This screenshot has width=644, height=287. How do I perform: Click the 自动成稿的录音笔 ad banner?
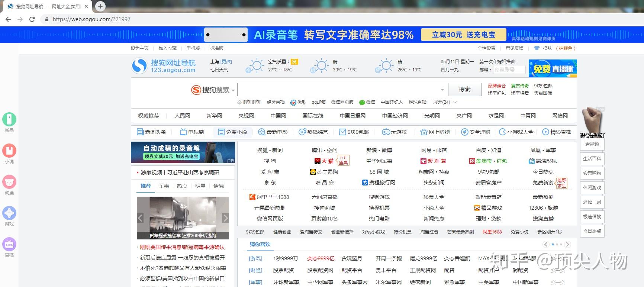[x=183, y=152]
